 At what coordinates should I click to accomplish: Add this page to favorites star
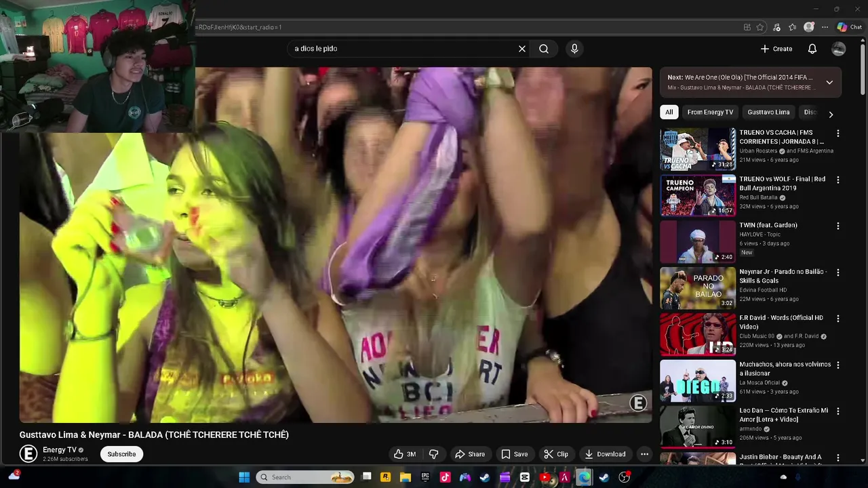pyautogui.click(x=760, y=27)
